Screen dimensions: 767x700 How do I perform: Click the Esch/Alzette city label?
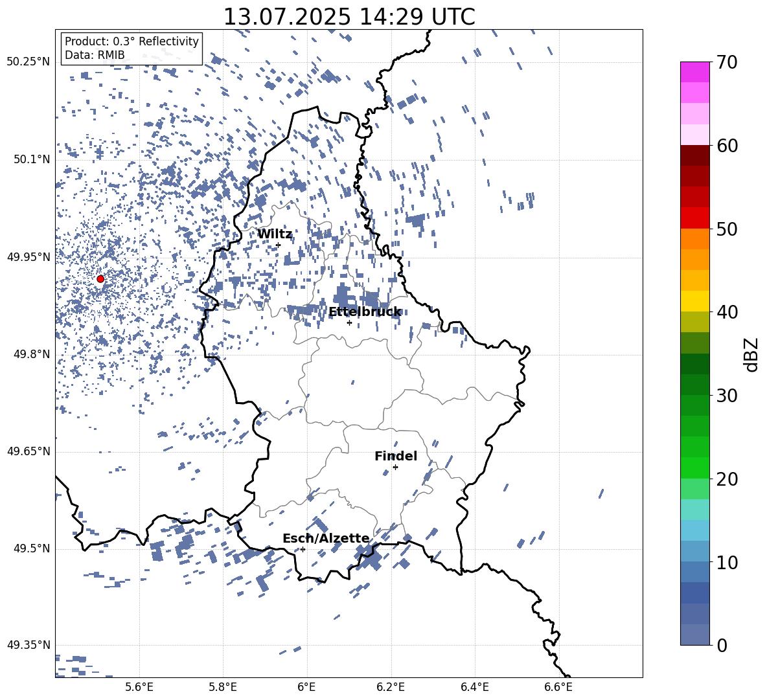(x=326, y=538)
